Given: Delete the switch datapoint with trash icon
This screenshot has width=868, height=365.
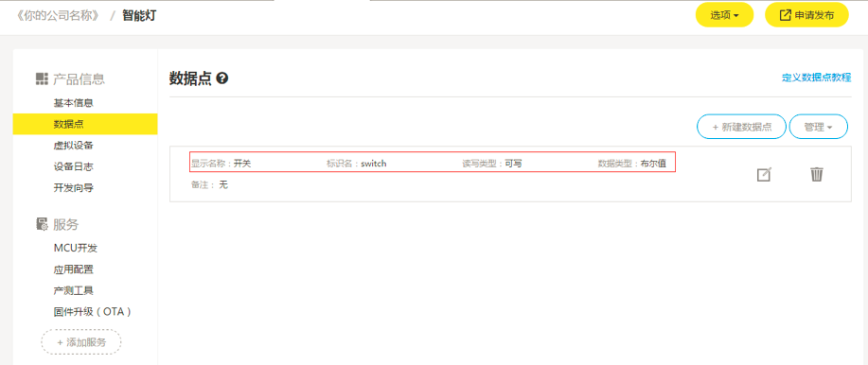Looking at the screenshot, I should [817, 174].
